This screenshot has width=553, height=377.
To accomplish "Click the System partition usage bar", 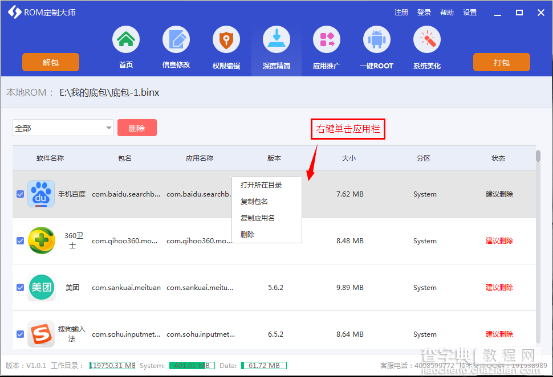I will (192, 365).
